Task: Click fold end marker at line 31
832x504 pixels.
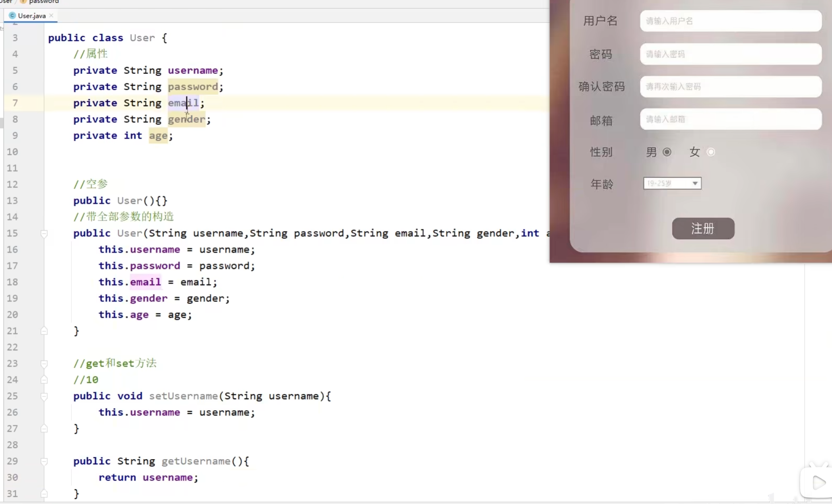Action: (x=44, y=494)
